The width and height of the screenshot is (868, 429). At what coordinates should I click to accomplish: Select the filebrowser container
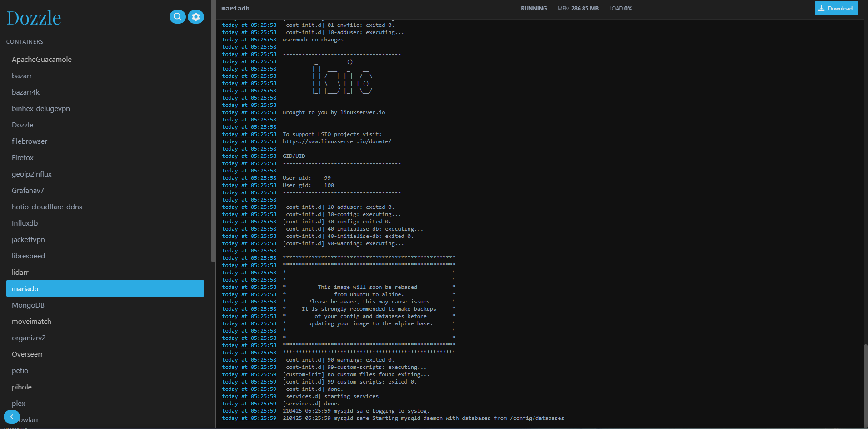30,141
